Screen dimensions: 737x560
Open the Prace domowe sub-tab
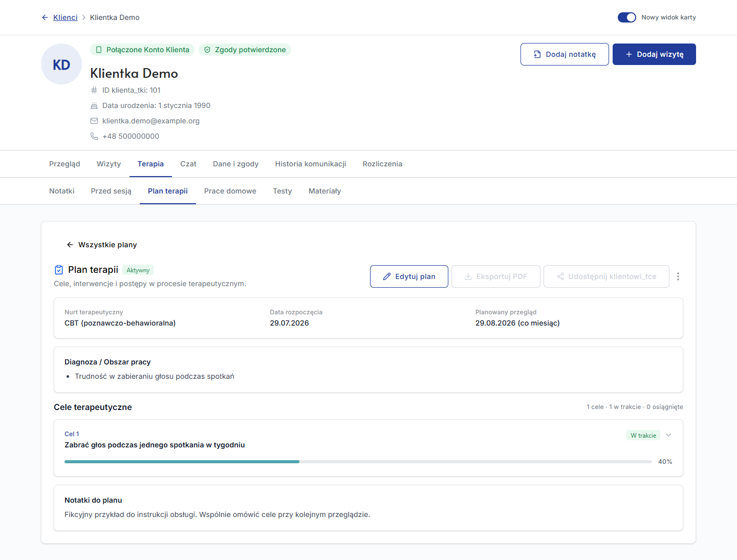[230, 191]
